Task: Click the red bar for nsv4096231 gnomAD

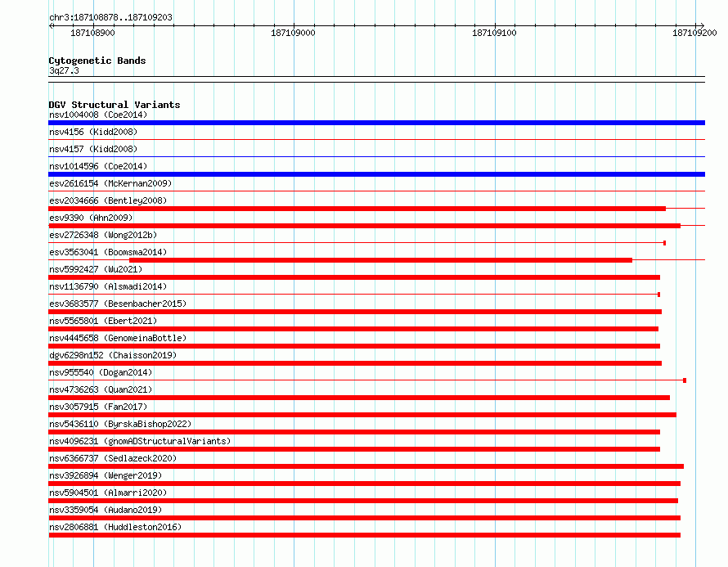Action: coord(354,449)
